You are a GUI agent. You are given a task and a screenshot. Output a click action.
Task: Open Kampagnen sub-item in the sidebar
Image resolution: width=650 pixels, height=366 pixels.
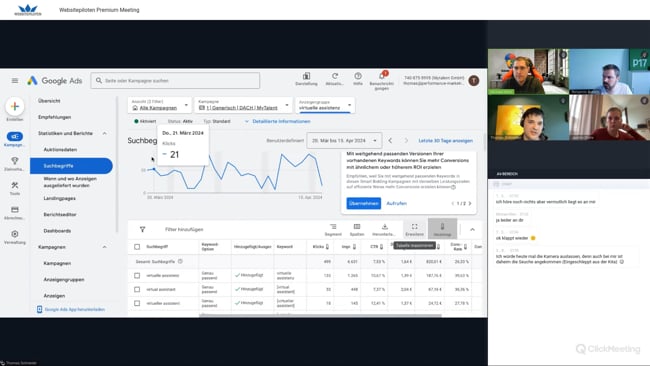57,264
